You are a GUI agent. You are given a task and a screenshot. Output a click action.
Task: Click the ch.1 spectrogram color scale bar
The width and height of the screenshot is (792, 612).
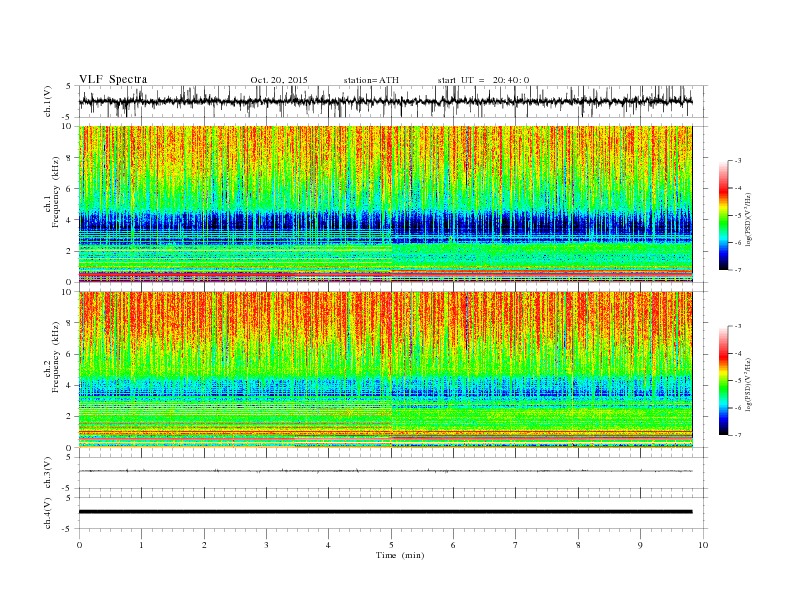coord(723,216)
